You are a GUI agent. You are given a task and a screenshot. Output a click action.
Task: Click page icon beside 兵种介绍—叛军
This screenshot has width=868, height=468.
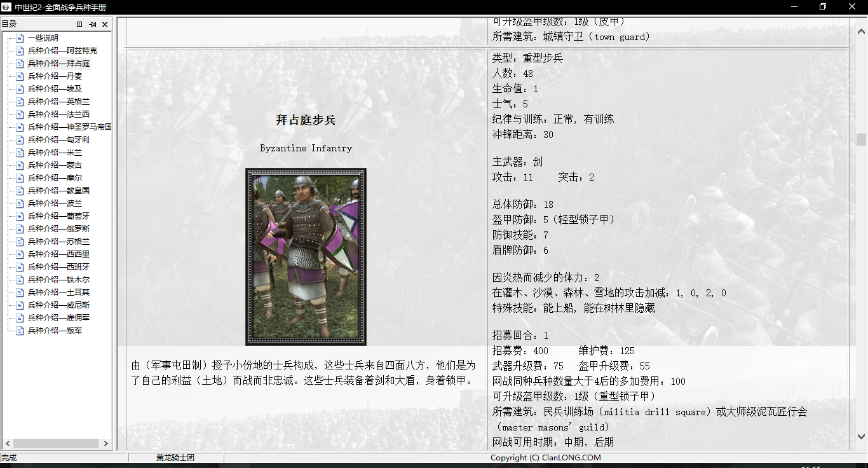[20, 331]
